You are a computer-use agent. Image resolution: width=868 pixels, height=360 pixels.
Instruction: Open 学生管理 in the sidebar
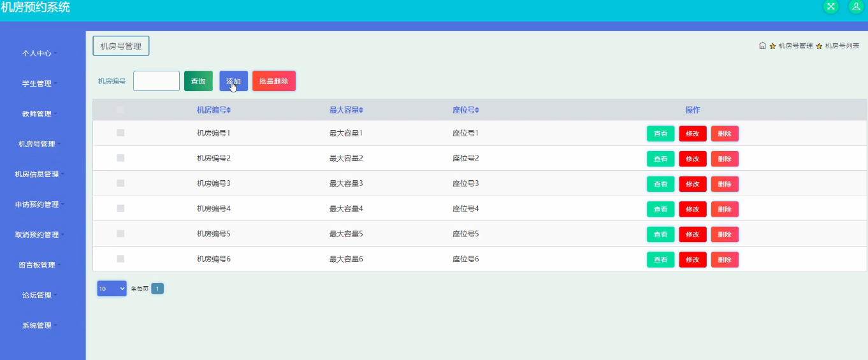point(40,83)
